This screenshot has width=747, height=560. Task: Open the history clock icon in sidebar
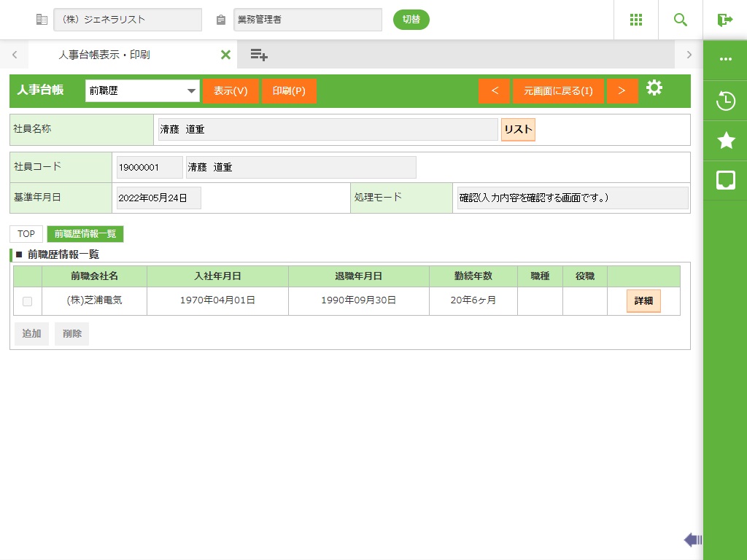725,101
